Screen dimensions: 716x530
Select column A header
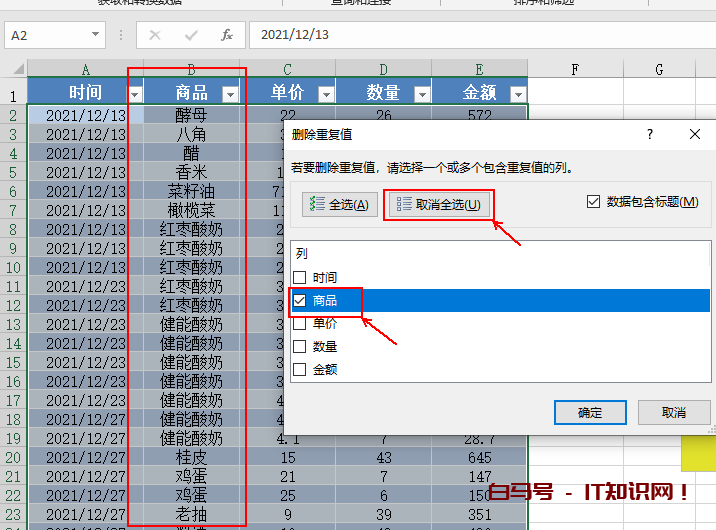click(85, 69)
